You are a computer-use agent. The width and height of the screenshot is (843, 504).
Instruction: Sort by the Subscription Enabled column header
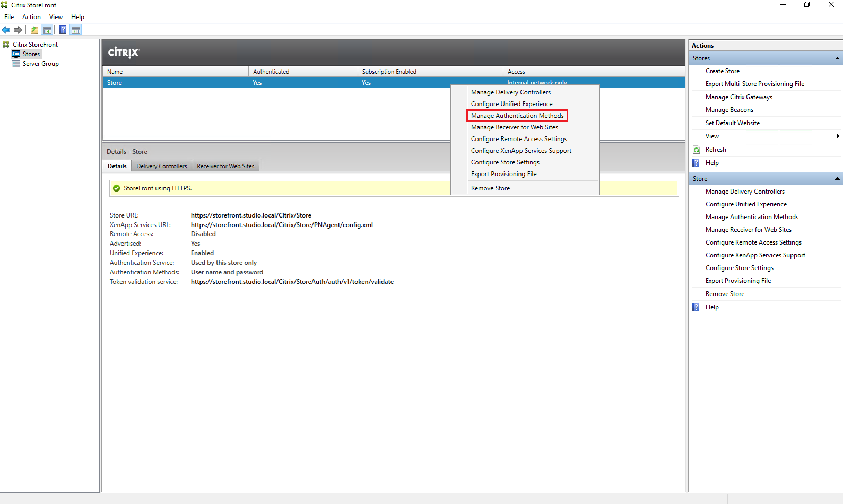click(x=430, y=72)
